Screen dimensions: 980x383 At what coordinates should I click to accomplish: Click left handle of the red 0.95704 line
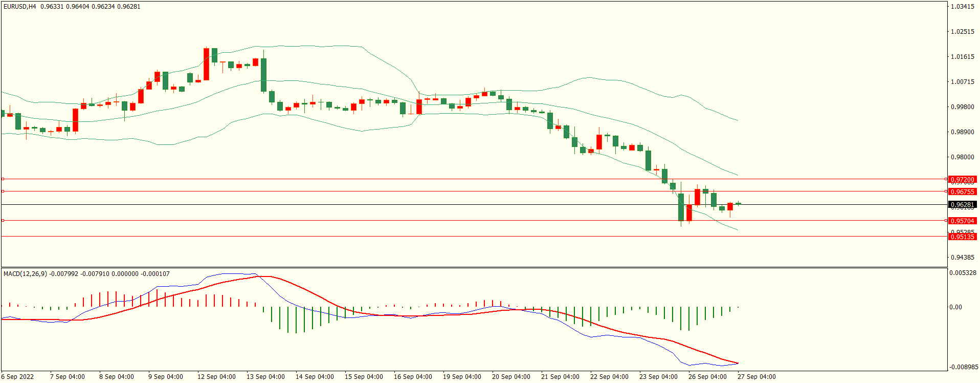[3, 221]
